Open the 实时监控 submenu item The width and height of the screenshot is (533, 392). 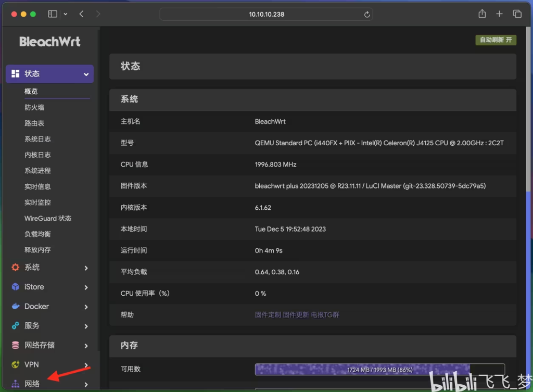[37, 203]
